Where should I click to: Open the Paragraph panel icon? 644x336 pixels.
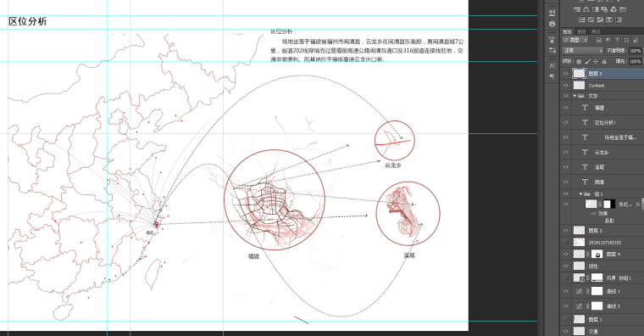tap(552, 76)
